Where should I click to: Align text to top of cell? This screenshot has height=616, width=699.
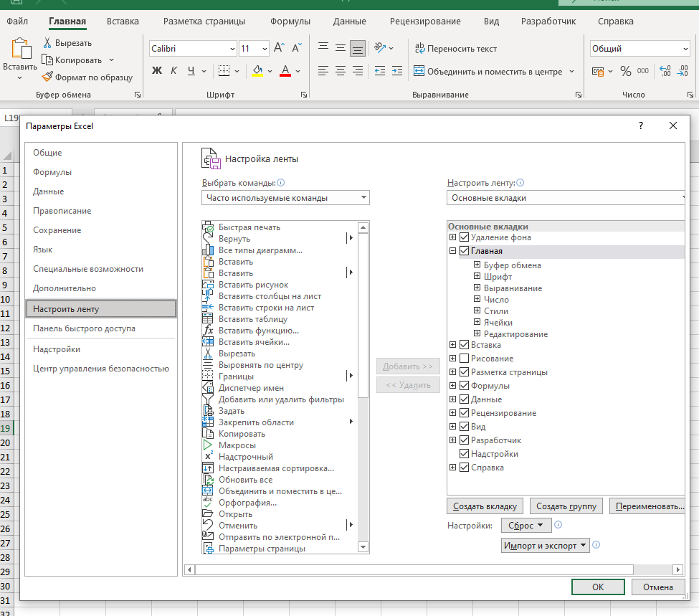click(x=323, y=47)
